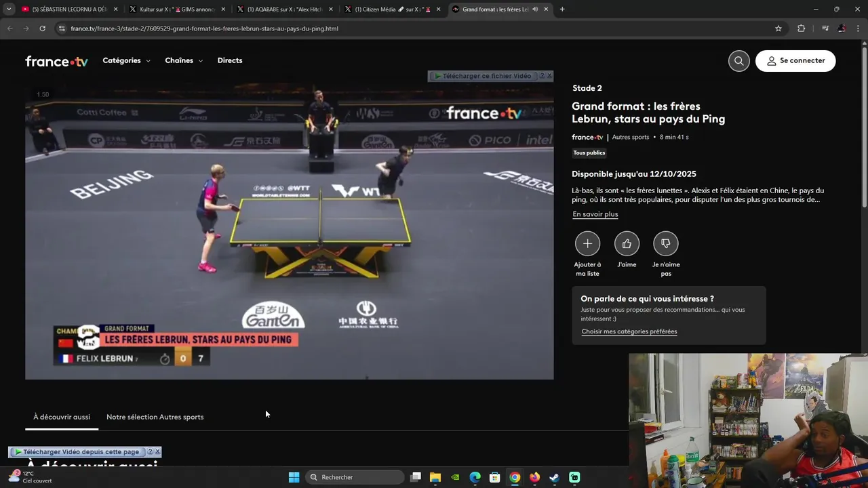Open the NVIDIA app on the taskbar
The height and width of the screenshot is (488, 868).
(455, 477)
